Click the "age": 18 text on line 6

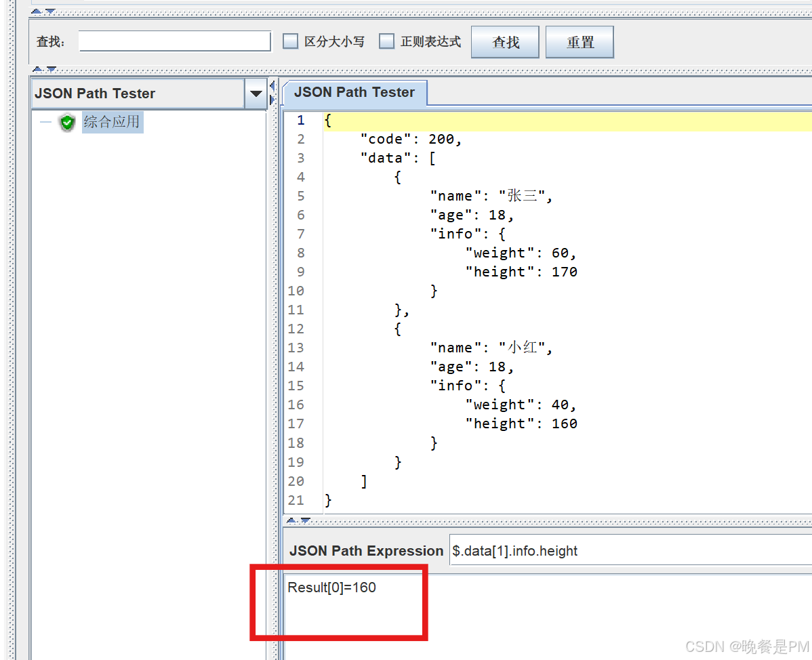coord(471,215)
